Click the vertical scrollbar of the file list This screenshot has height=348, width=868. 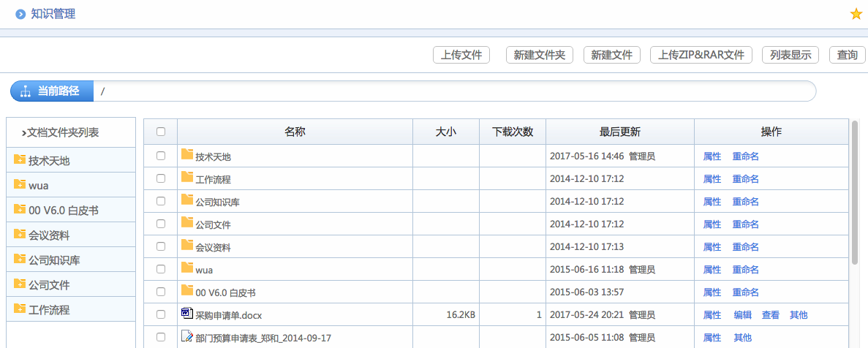[854, 190]
